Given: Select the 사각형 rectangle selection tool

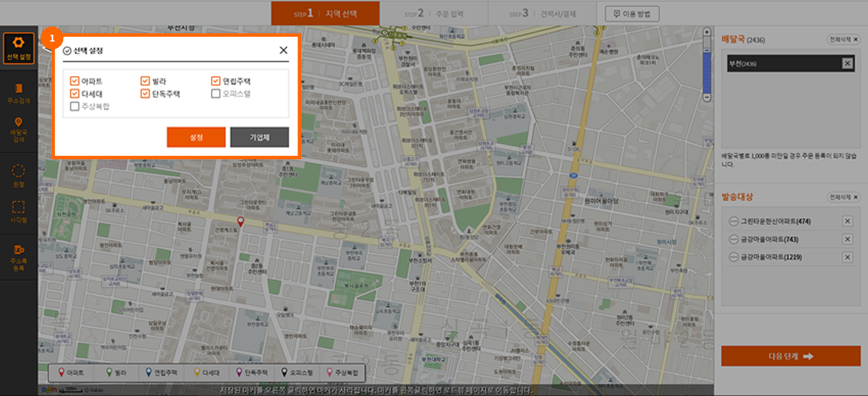Looking at the screenshot, I should 19,211.
